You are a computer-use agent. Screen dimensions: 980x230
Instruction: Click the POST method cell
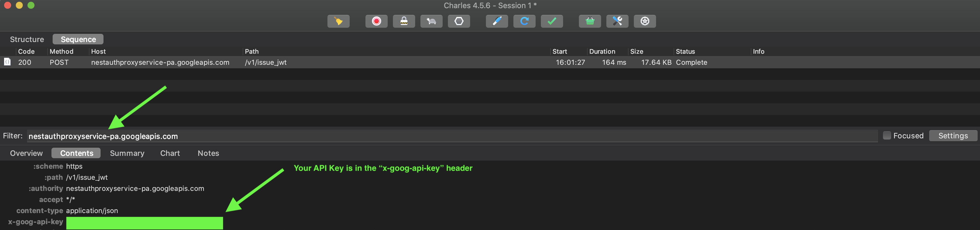coord(59,63)
